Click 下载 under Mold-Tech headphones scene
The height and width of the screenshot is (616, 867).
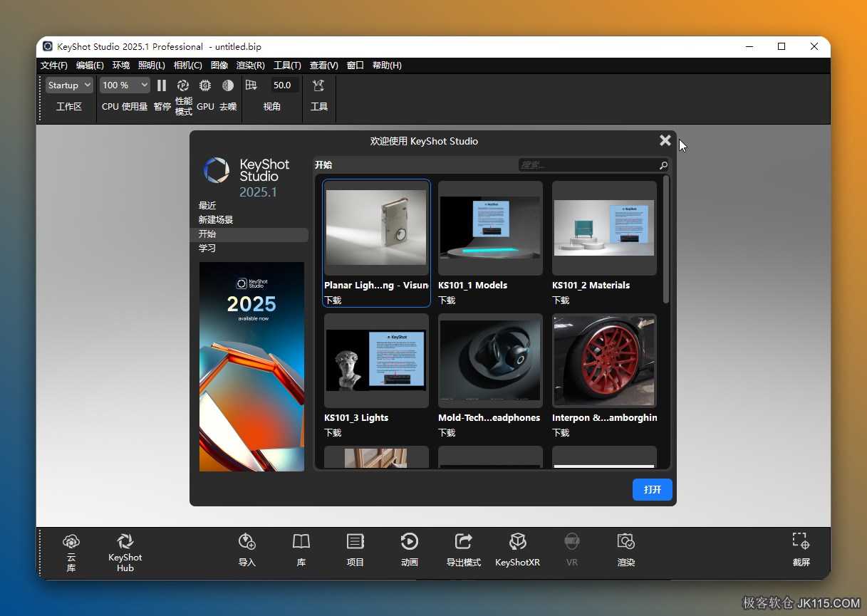click(x=447, y=433)
